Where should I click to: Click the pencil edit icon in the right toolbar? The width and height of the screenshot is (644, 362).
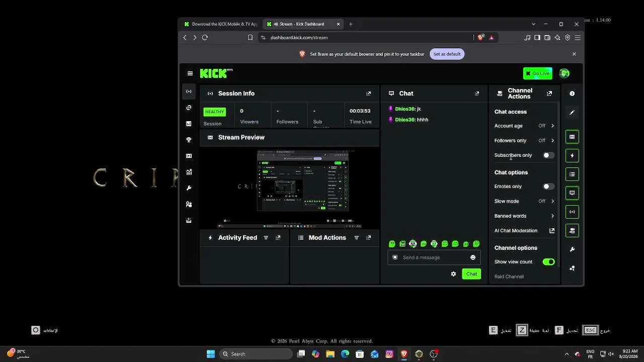pos(572,112)
